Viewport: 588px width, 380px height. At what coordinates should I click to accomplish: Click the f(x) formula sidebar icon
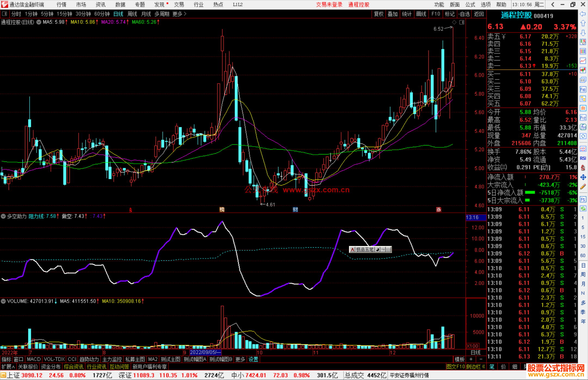(x=583, y=127)
